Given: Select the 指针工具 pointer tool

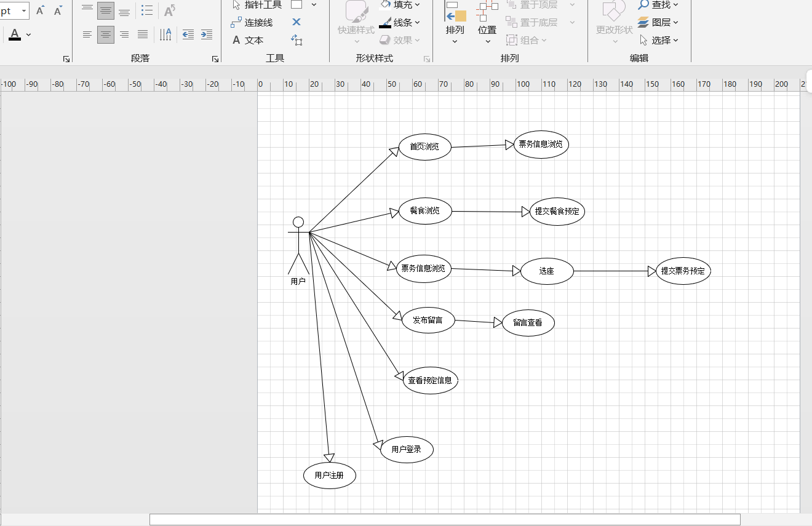Looking at the screenshot, I should pos(257,5).
